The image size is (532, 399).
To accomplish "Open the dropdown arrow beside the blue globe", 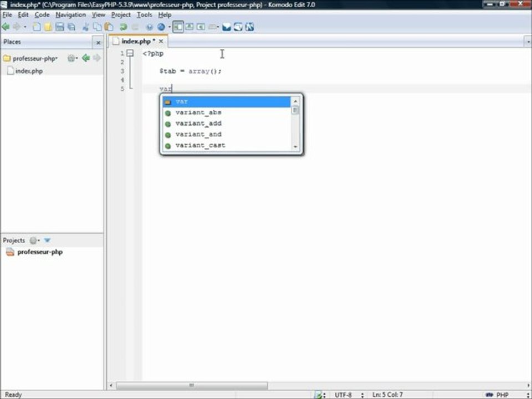I will click(x=170, y=27).
